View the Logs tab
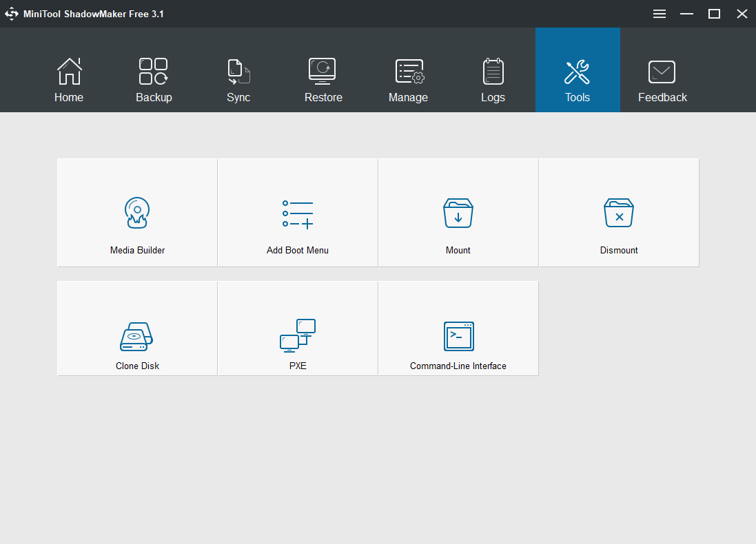Image resolution: width=756 pixels, height=544 pixels. pyautogui.click(x=493, y=70)
